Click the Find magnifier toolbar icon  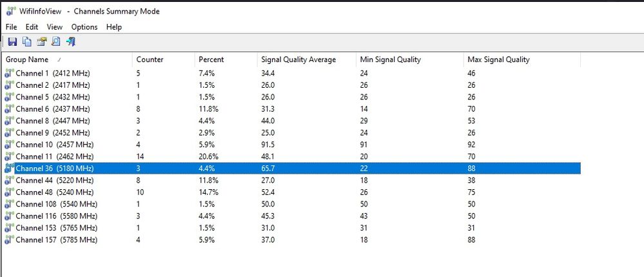(x=56, y=42)
